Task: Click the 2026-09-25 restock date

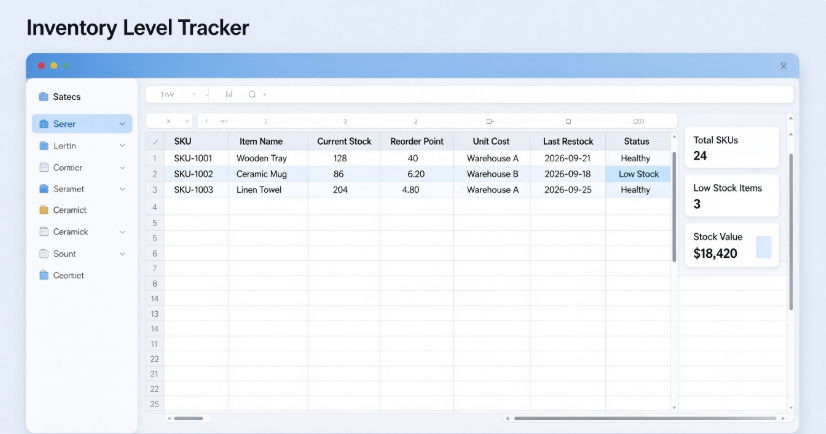Action: pos(567,190)
